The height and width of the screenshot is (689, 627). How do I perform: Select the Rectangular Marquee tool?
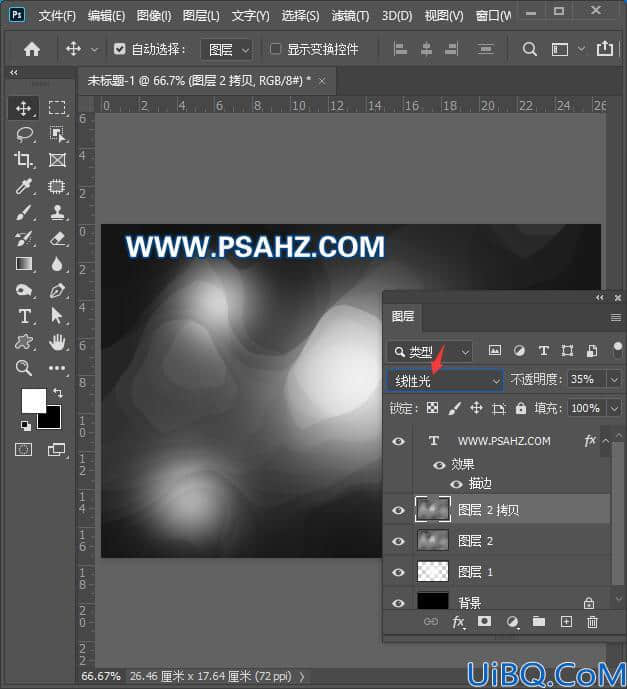click(57, 108)
